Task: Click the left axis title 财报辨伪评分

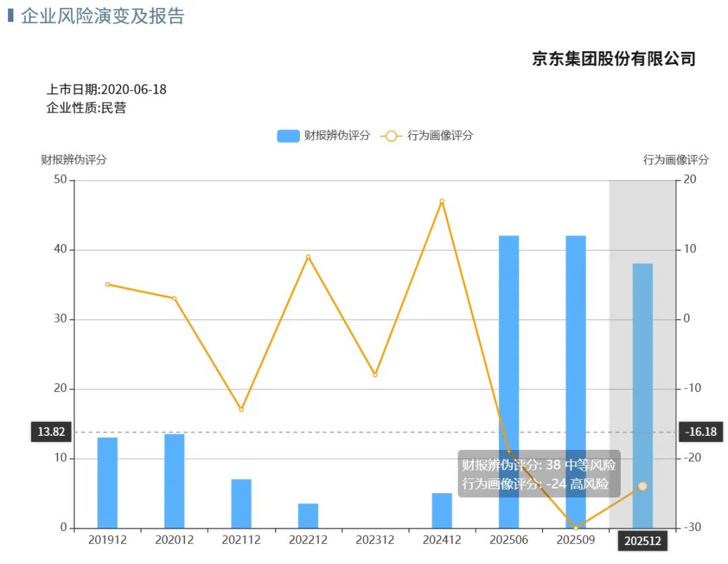Action: click(74, 160)
